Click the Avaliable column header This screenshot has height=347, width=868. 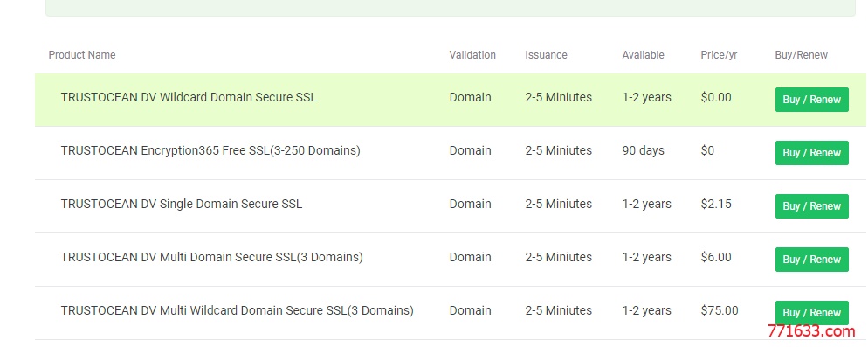coord(643,55)
